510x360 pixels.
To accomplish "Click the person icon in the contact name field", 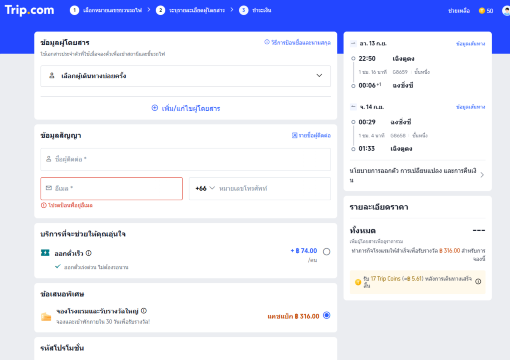I will pyautogui.click(x=49, y=159).
